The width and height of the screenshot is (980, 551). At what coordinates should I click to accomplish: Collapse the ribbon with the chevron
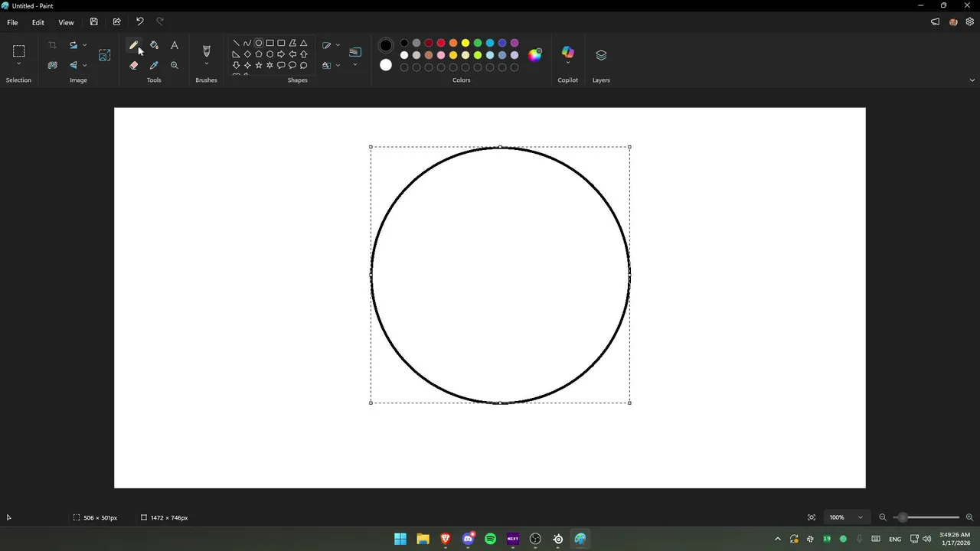(x=972, y=80)
